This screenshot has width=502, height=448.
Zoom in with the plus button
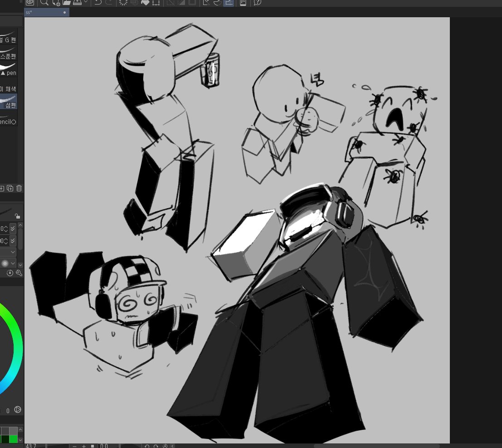[x=83, y=446]
